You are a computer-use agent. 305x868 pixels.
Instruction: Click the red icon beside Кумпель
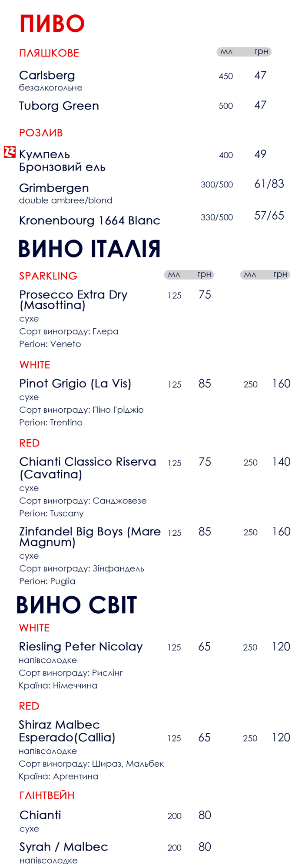[10, 152]
